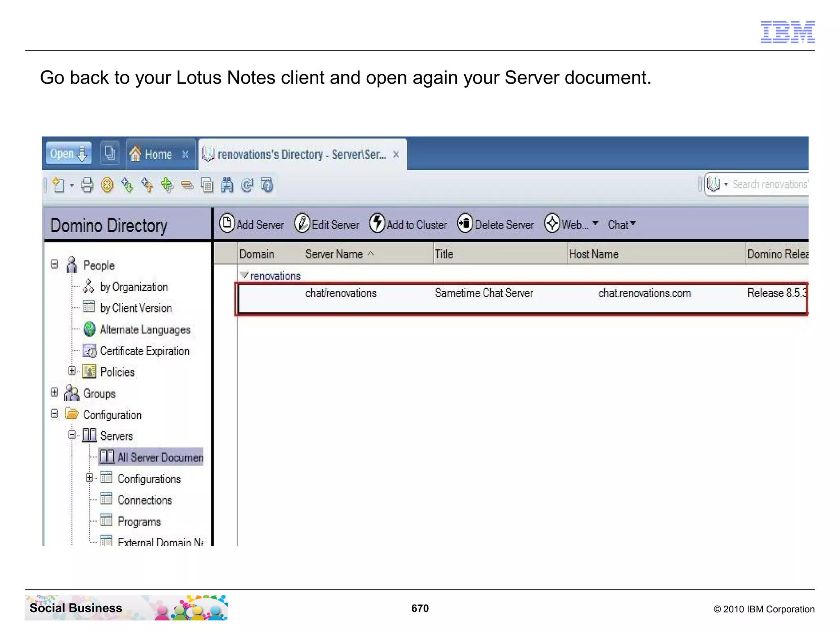Open the by Client Version view

136,308
